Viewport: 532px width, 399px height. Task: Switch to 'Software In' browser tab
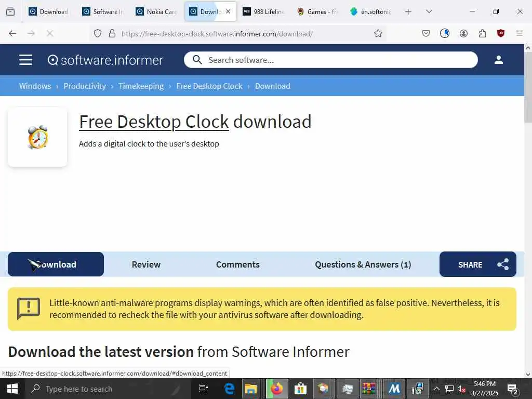tap(102, 11)
